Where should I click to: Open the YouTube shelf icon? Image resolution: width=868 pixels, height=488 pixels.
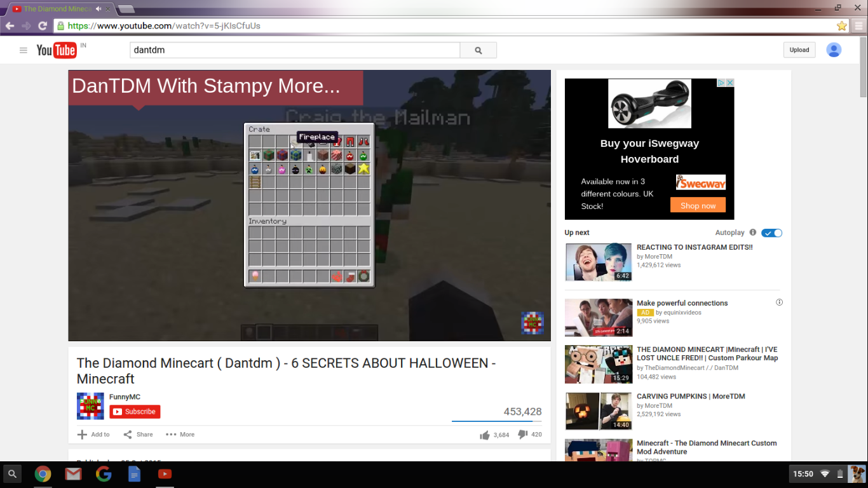click(165, 474)
